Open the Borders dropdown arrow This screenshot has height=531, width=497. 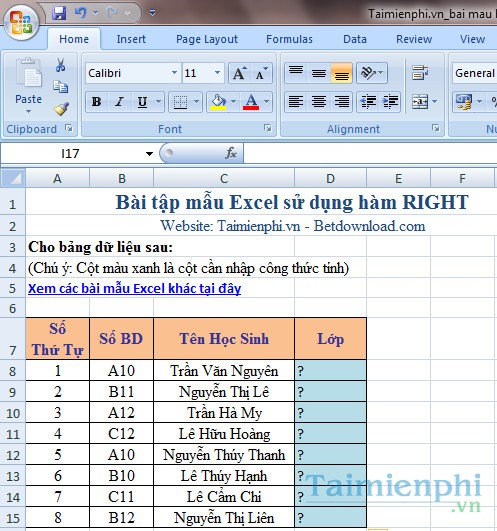(196, 102)
